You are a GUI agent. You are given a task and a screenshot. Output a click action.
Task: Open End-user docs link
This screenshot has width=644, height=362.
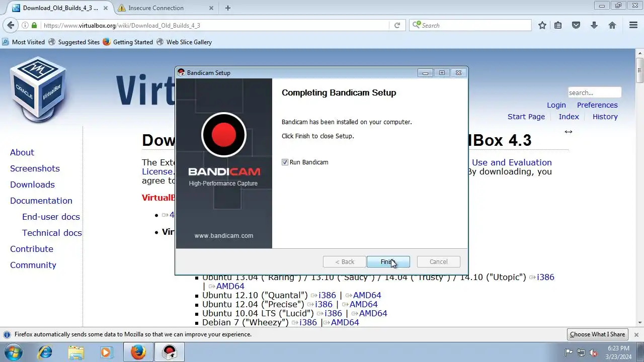coord(51,217)
